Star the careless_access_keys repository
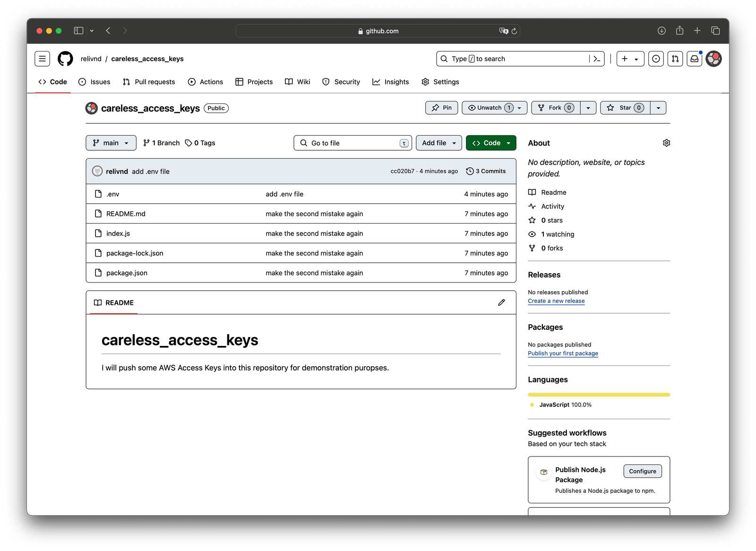 [625, 108]
